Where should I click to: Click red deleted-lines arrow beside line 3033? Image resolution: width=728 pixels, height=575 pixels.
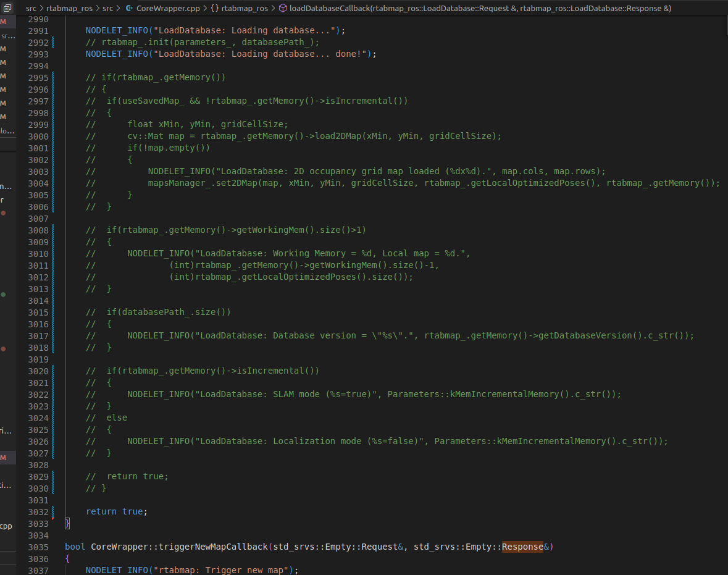coord(54,518)
